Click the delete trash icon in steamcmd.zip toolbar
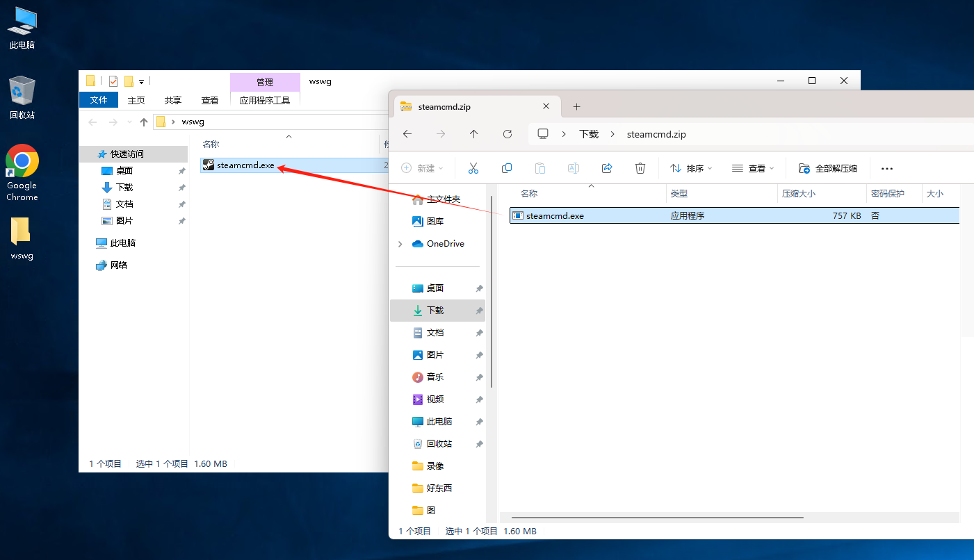The width and height of the screenshot is (974, 560). tap(640, 168)
